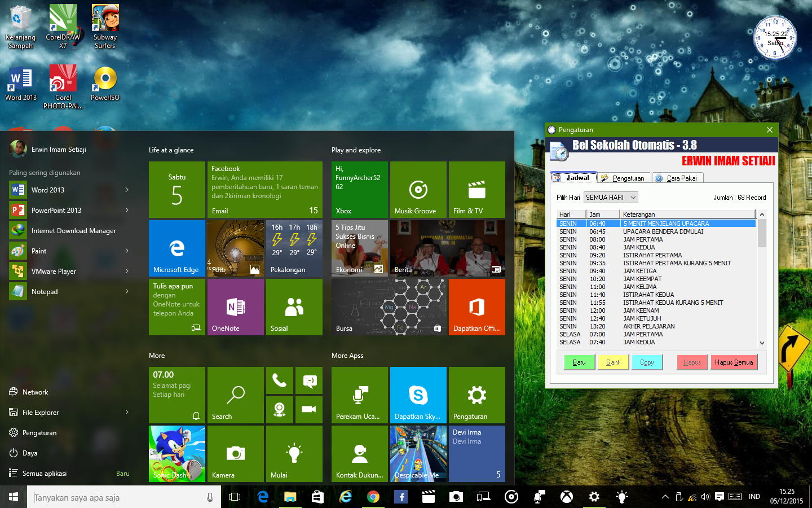The width and height of the screenshot is (812, 508).
Task: Click the IND language indicator
Action: point(754,497)
